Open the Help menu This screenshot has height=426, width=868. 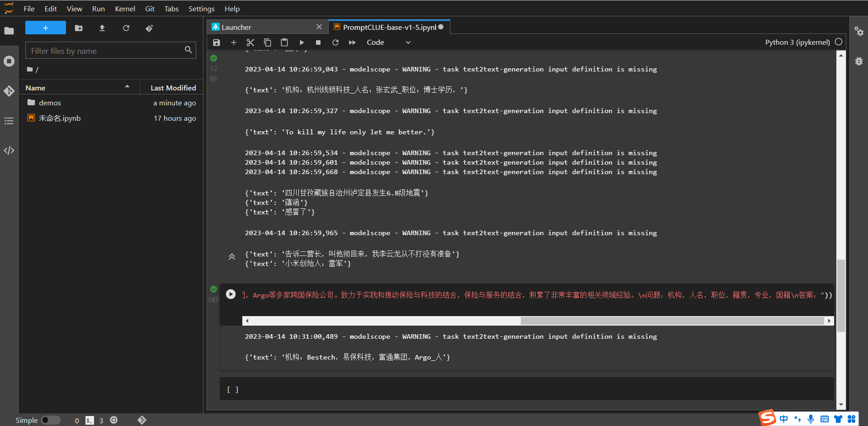(232, 9)
